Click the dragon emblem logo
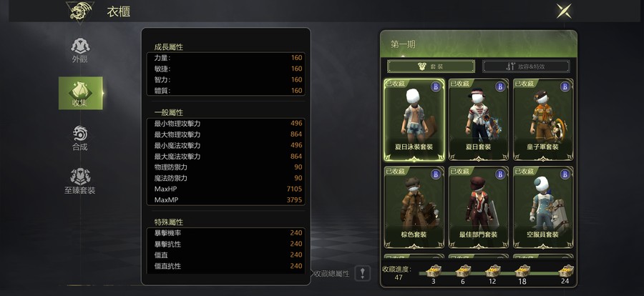The height and width of the screenshot is (296, 644). coord(79,11)
